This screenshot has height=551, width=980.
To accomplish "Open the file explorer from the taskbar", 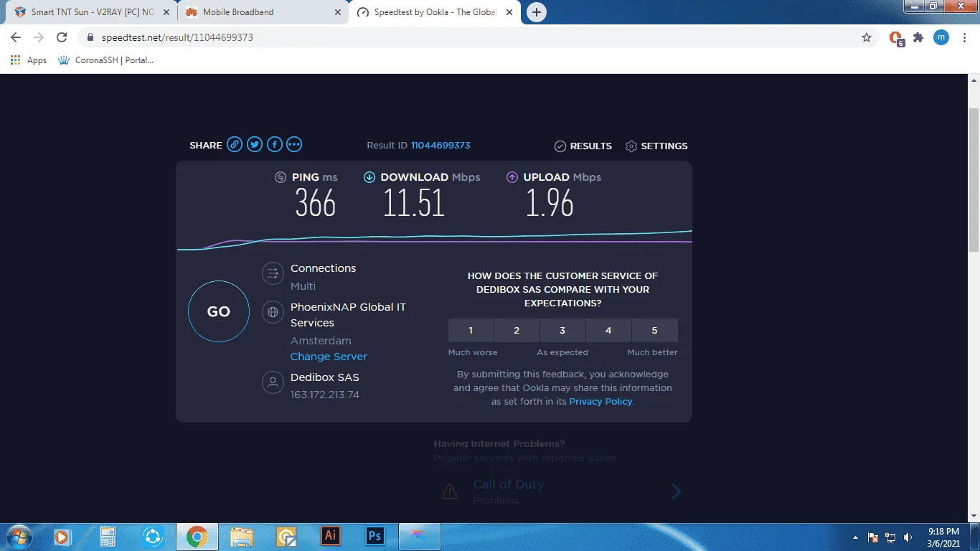I will tap(242, 536).
